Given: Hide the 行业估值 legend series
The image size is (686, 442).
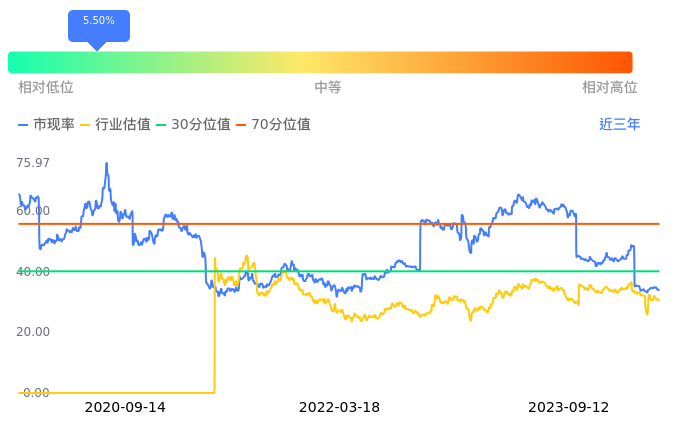Looking at the screenshot, I should [115, 125].
